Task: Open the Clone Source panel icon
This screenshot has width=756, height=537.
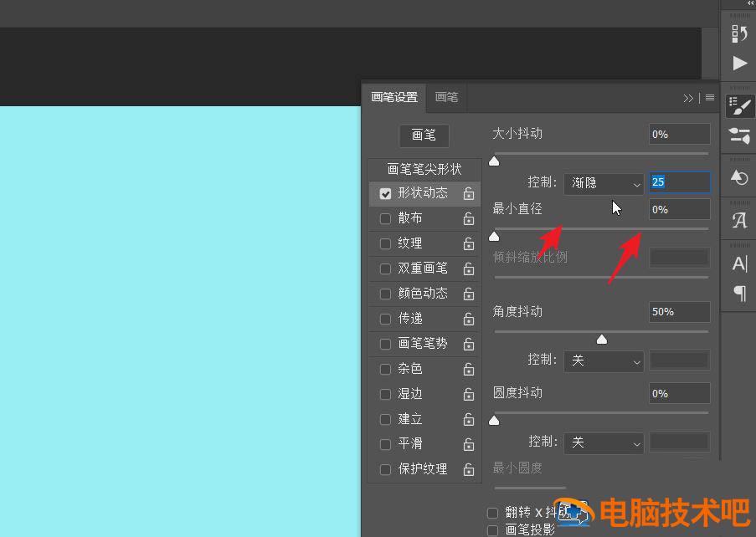Action: (x=739, y=177)
